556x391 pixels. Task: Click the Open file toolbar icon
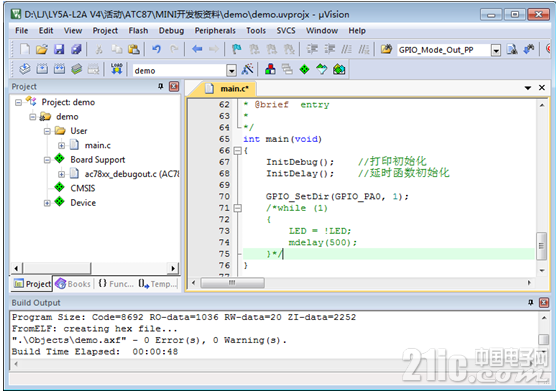(x=42, y=49)
